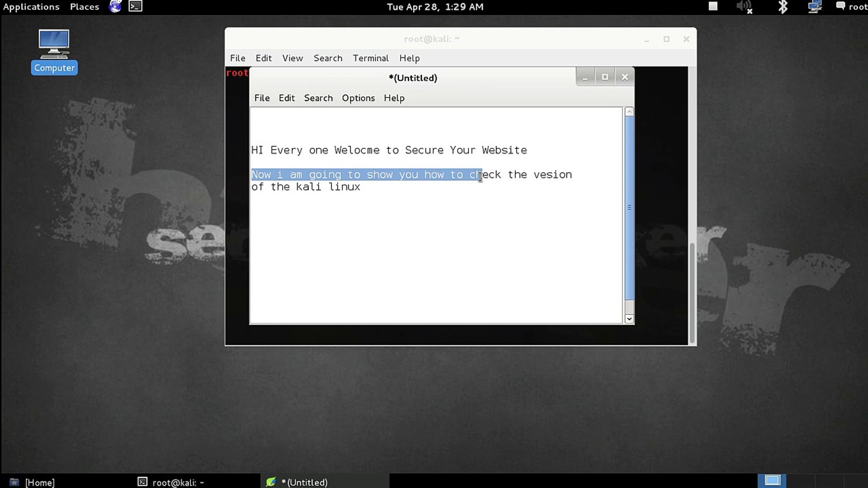Open the Terminal menu in terminal window
Screen dimensions: 868x488
point(370,58)
